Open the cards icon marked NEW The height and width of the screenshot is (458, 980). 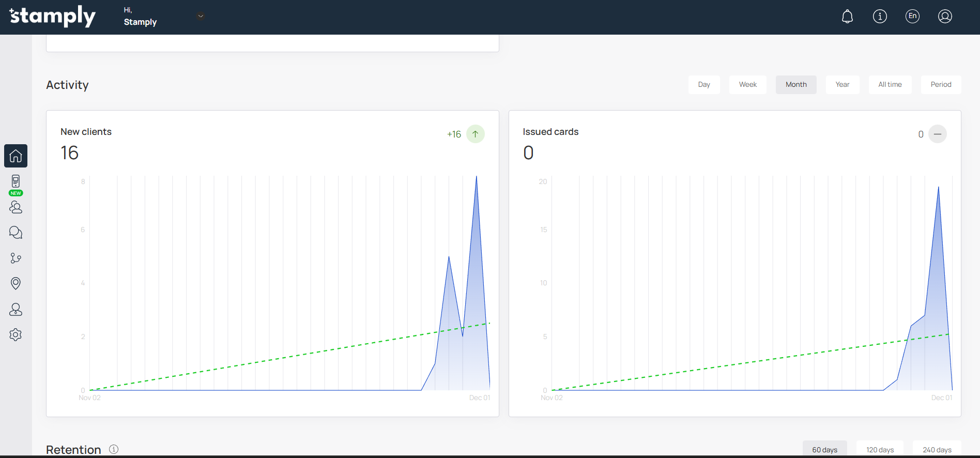point(16,182)
